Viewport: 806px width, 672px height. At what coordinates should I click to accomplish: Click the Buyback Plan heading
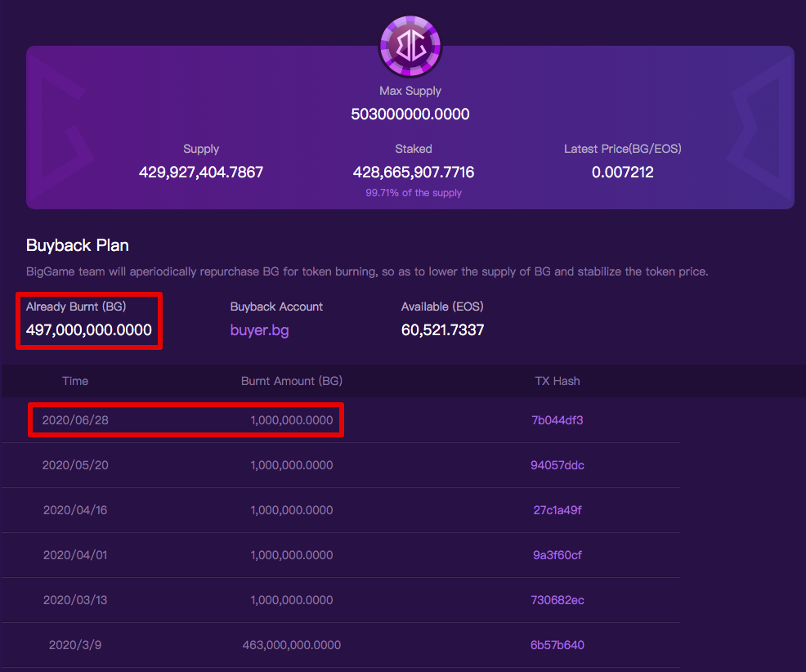point(77,245)
